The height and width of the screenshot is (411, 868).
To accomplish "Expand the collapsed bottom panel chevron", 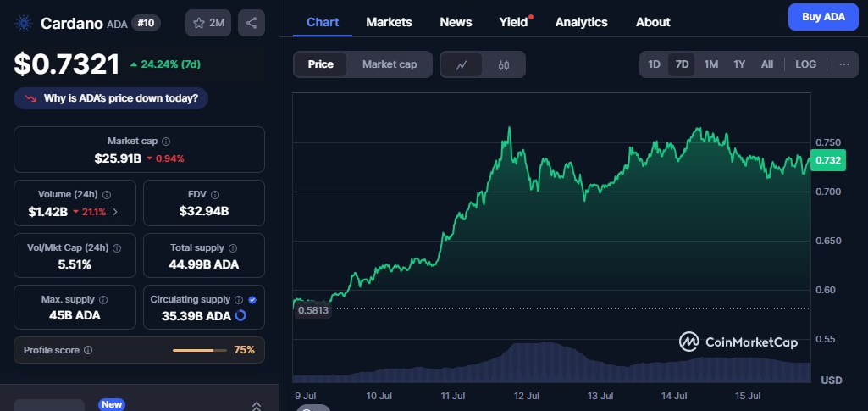I will [257, 405].
